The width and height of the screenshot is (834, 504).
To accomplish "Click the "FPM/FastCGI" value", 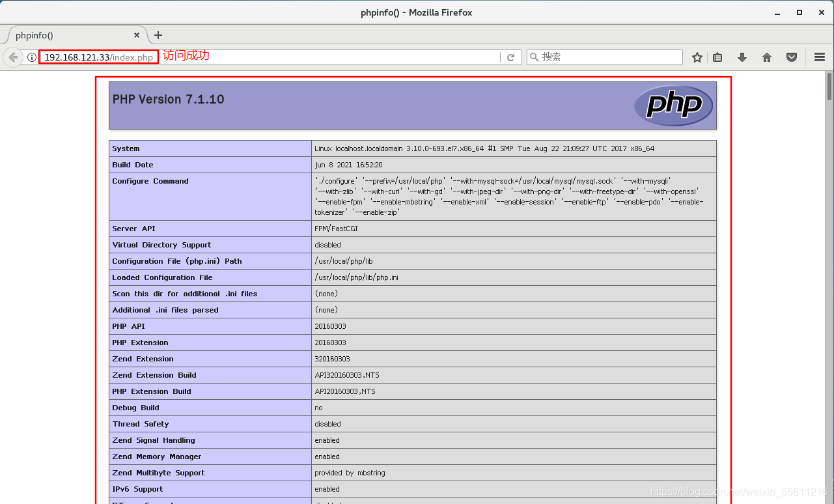I will point(336,229).
